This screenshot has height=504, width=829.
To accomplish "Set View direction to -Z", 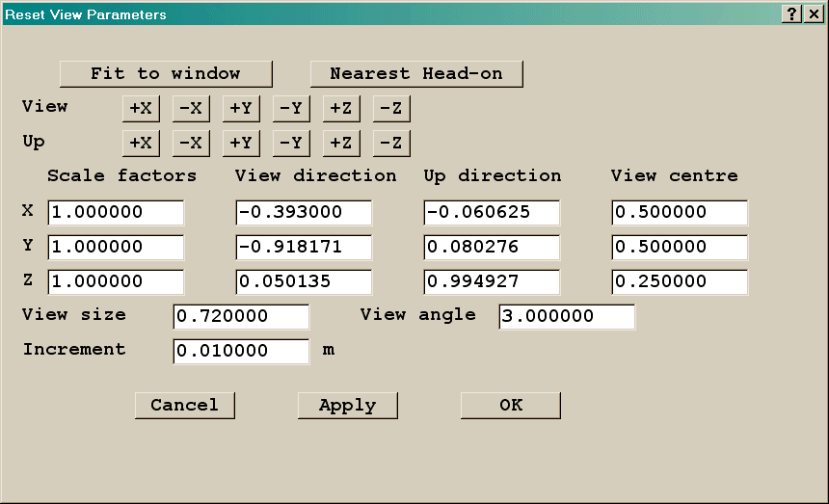I will pyautogui.click(x=391, y=108).
